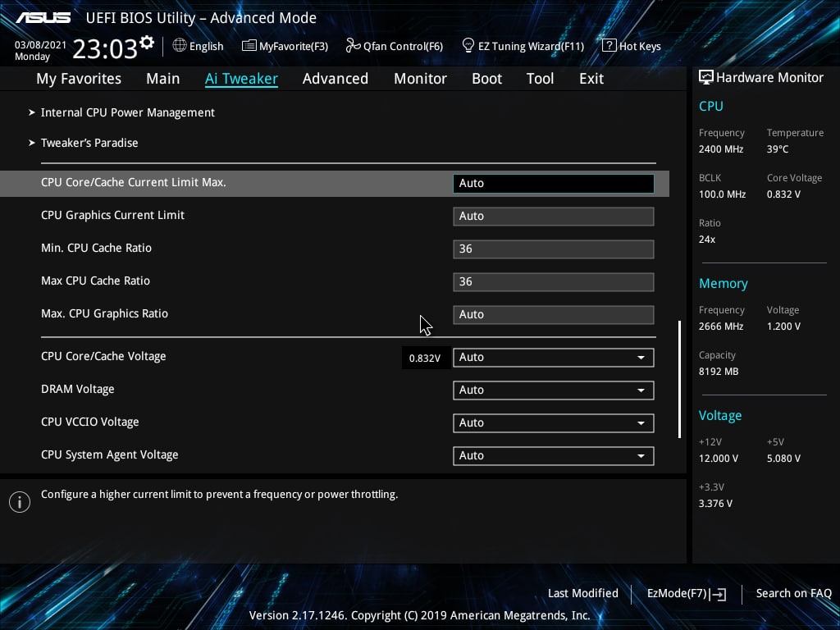
Task: Click the Hardware Monitor display icon
Action: click(706, 77)
